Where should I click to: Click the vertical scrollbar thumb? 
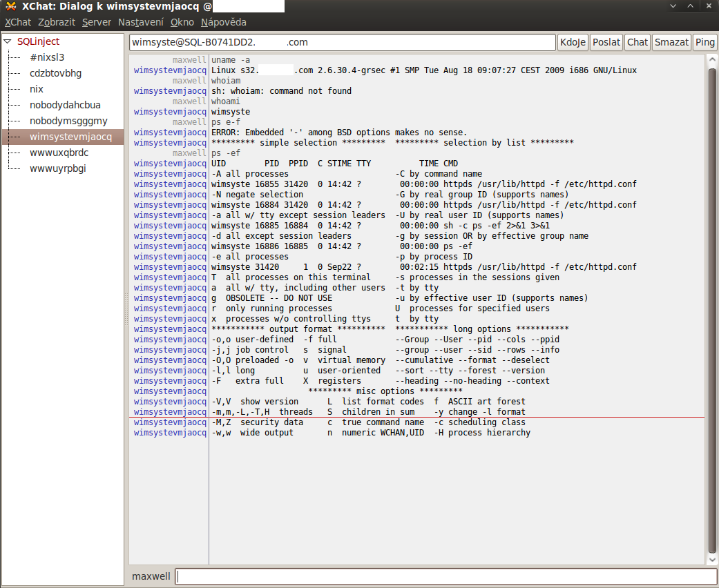(712, 311)
